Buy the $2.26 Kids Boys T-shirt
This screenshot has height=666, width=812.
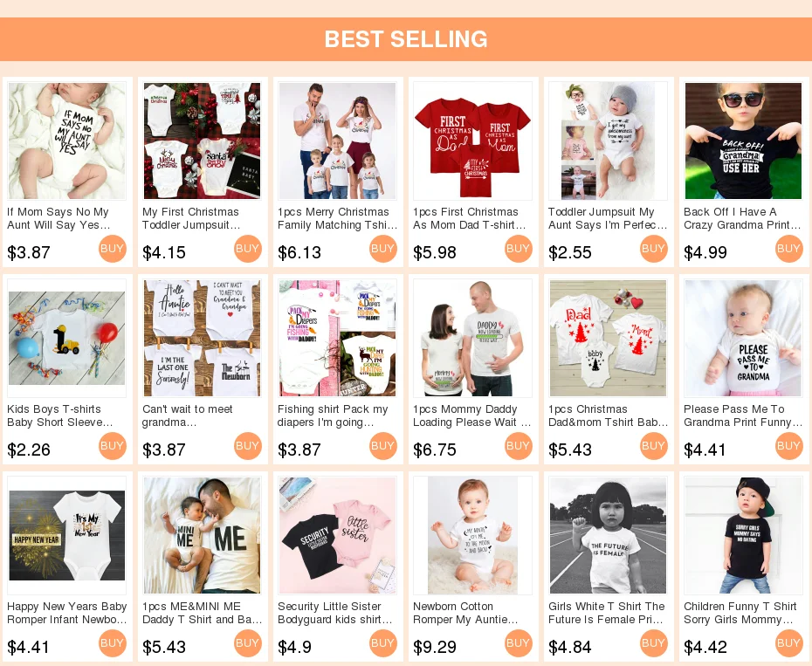click(113, 446)
